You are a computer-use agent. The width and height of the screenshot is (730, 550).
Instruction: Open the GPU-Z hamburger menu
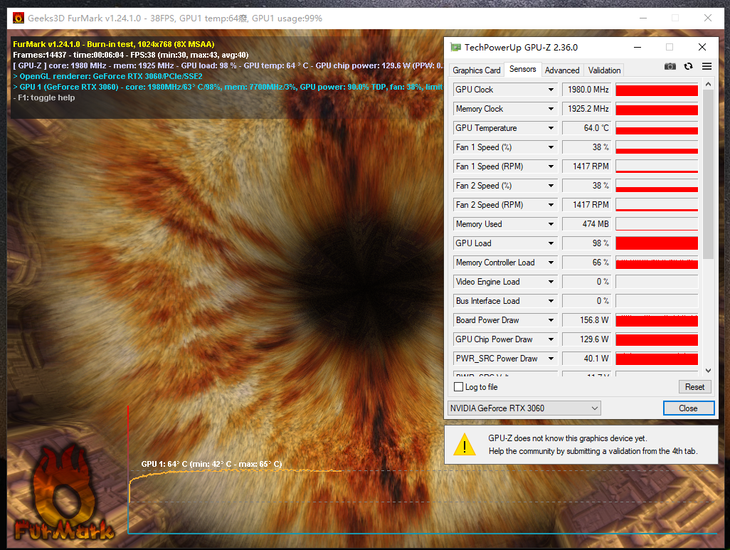coord(707,67)
